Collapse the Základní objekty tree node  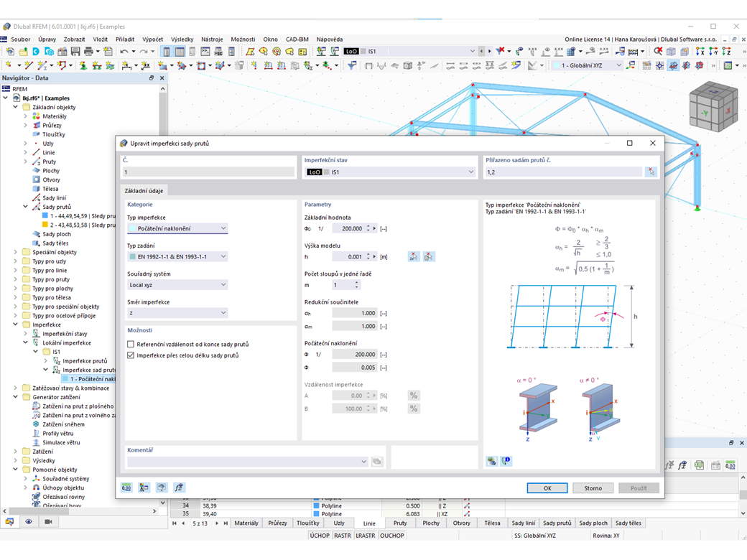coord(15,107)
